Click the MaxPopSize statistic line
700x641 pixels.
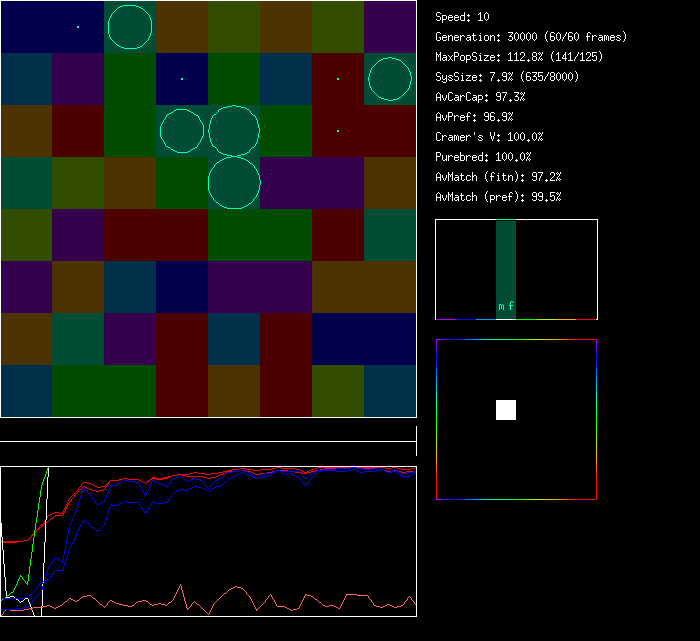(505, 57)
